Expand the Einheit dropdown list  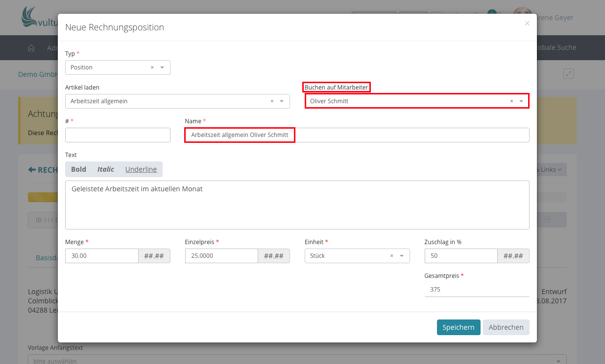tap(402, 256)
